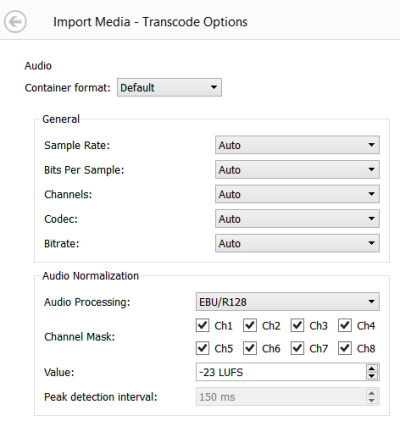Disable Ch3 in the Channel Mask

[x=297, y=325]
